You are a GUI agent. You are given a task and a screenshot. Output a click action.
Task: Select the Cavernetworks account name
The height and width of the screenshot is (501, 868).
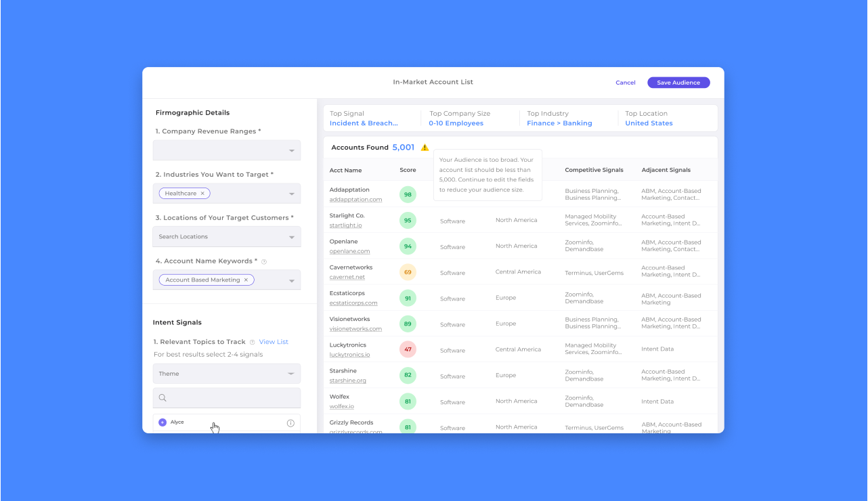point(351,267)
